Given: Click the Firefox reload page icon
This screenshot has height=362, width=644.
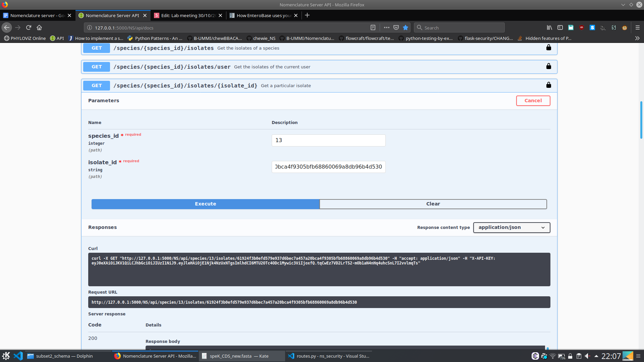Looking at the screenshot, I should coord(29,27).
